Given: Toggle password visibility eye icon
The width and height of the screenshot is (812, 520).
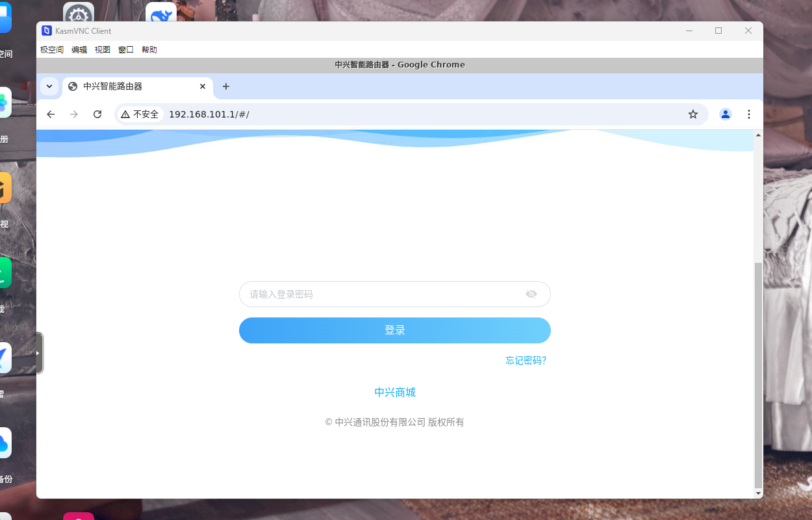Looking at the screenshot, I should 531,294.
